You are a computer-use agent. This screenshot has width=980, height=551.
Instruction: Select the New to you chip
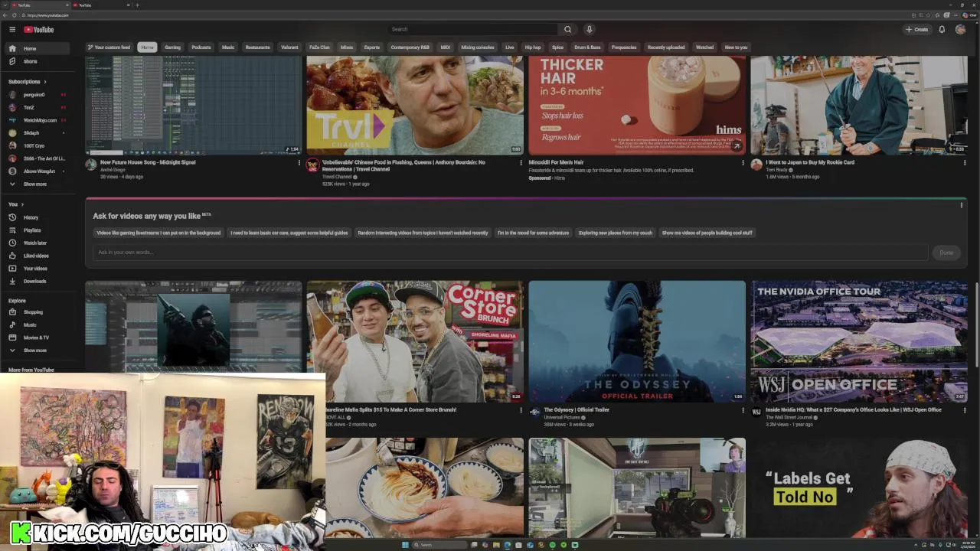tap(736, 47)
